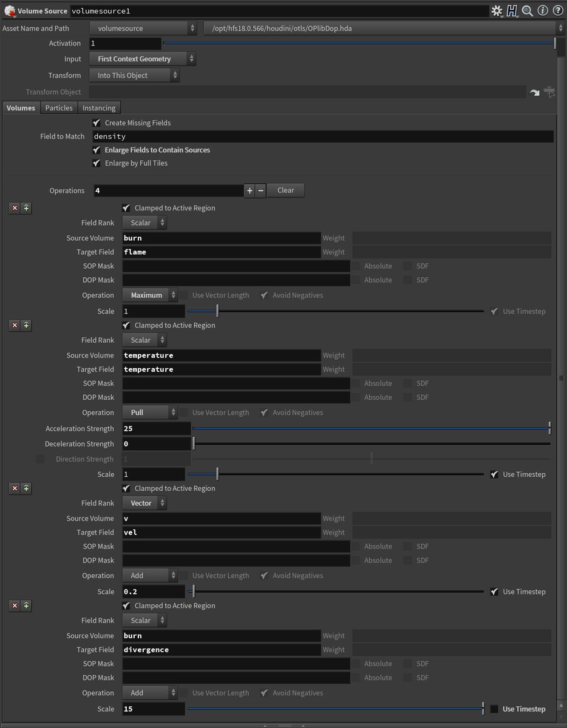Toggle Clamped to Active Region for flame operation

(126, 208)
